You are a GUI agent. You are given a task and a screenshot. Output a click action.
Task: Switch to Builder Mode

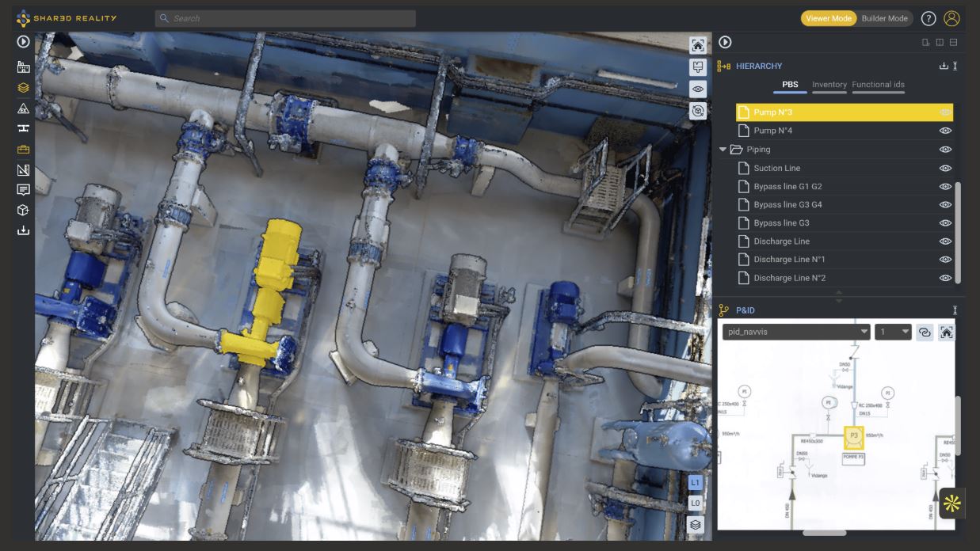coord(884,19)
